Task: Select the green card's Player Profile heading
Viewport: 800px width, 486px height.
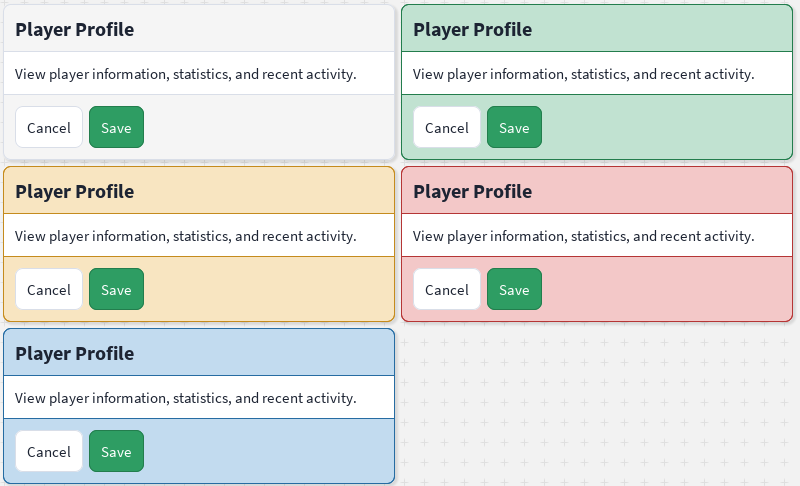Action: [472, 30]
